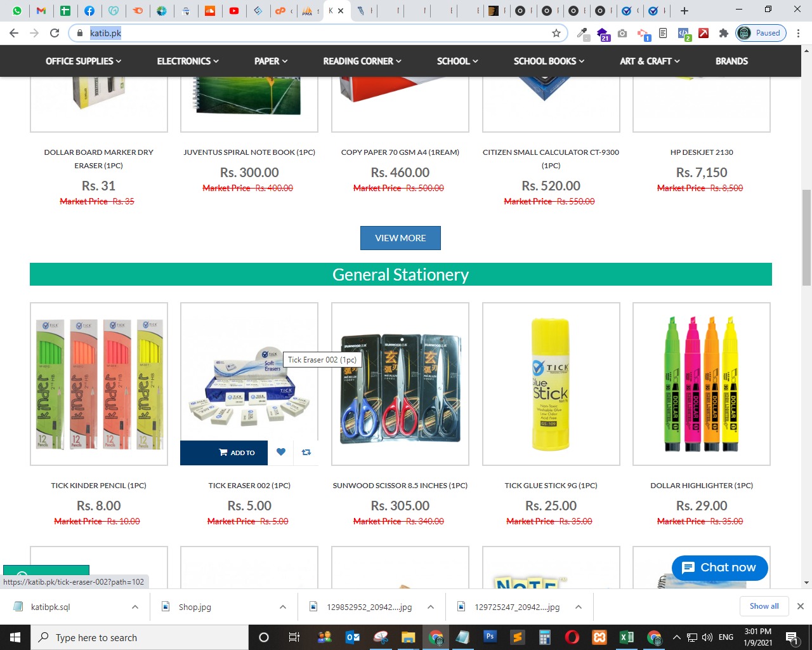The width and height of the screenshot is (812, 650).
Task: Expand katibpk.sql download options chevron
Action: 135,607
